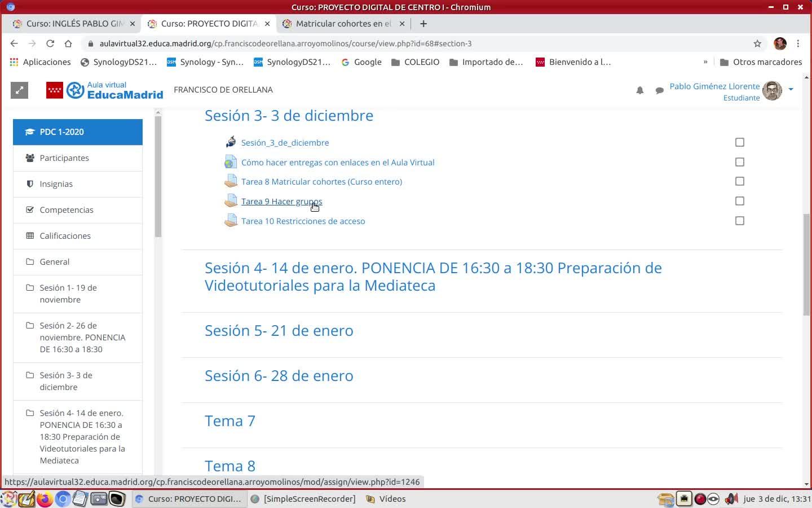Image resolution: width=812 pixels, height=508 pixels.
Task: Toggle fullscreen using the expand arrows icon
Action: pos(19,90)
